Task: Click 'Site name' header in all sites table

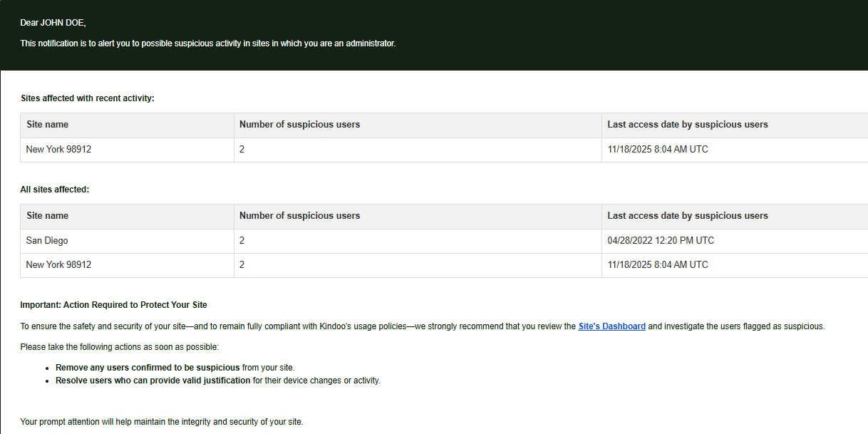Action: coord(48,216)
